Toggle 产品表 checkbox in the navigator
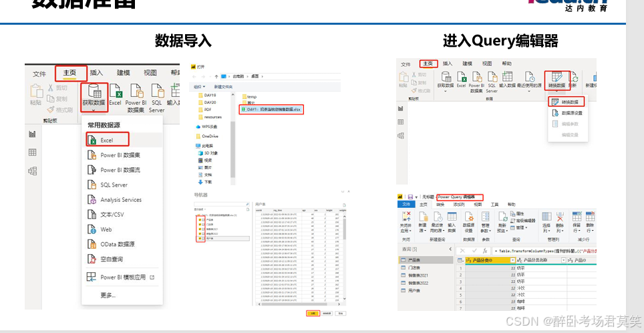Viewport: 644px width, 333px height. coord(200,219)
